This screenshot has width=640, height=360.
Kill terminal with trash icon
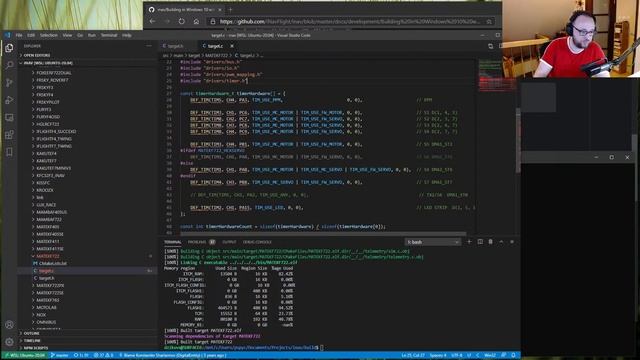[x=491, y=242]
